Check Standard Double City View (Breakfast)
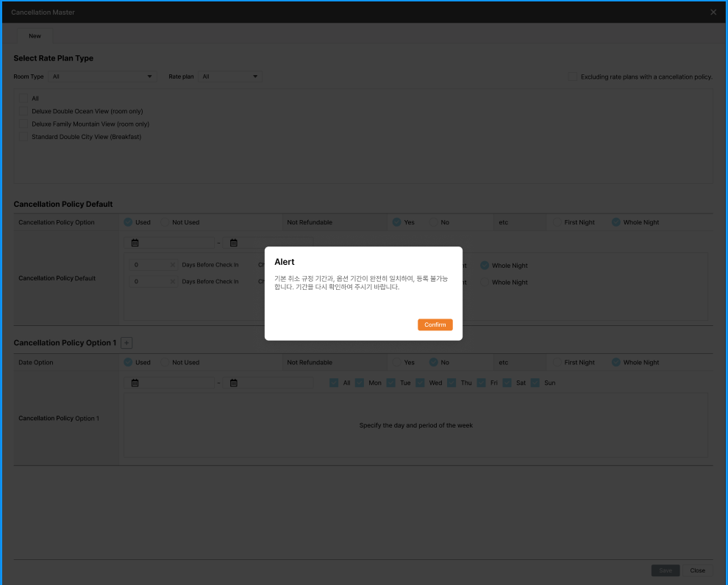728x585 pixels. [24, 137]
